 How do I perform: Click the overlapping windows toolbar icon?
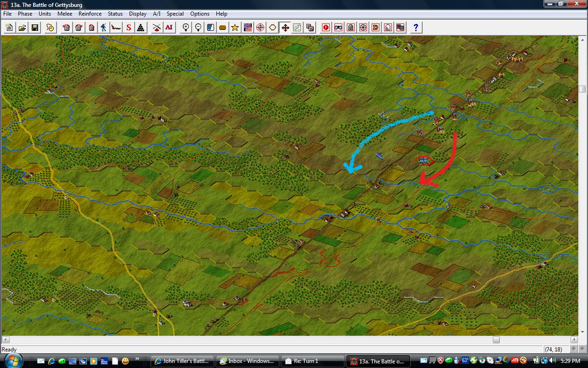400,28
